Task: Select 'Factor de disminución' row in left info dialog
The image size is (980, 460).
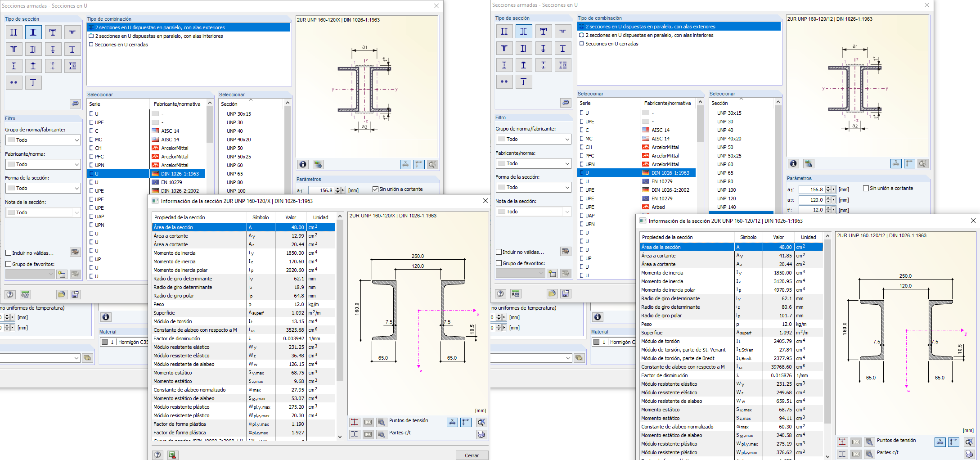Action: click(x=243, y=338)
